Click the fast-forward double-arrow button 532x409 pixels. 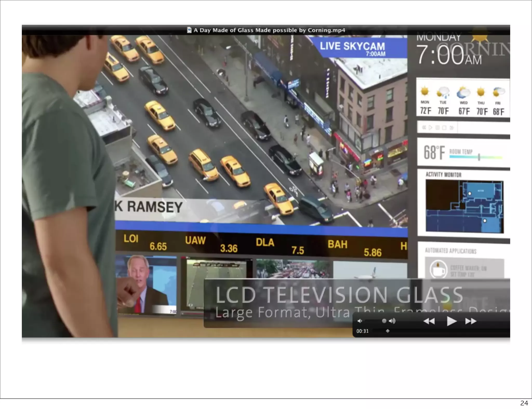[471, 321]
